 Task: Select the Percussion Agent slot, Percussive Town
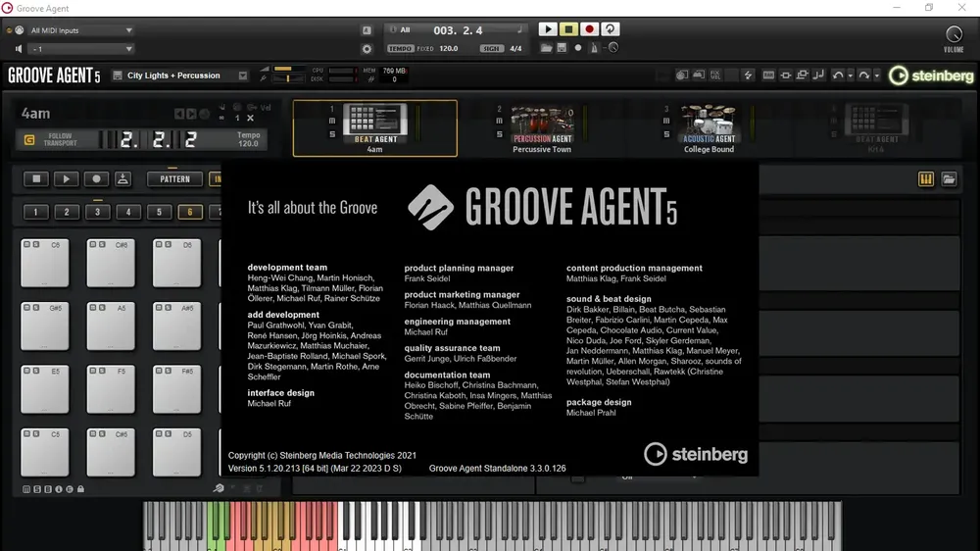pyautogui.click(x=542, y=128)
